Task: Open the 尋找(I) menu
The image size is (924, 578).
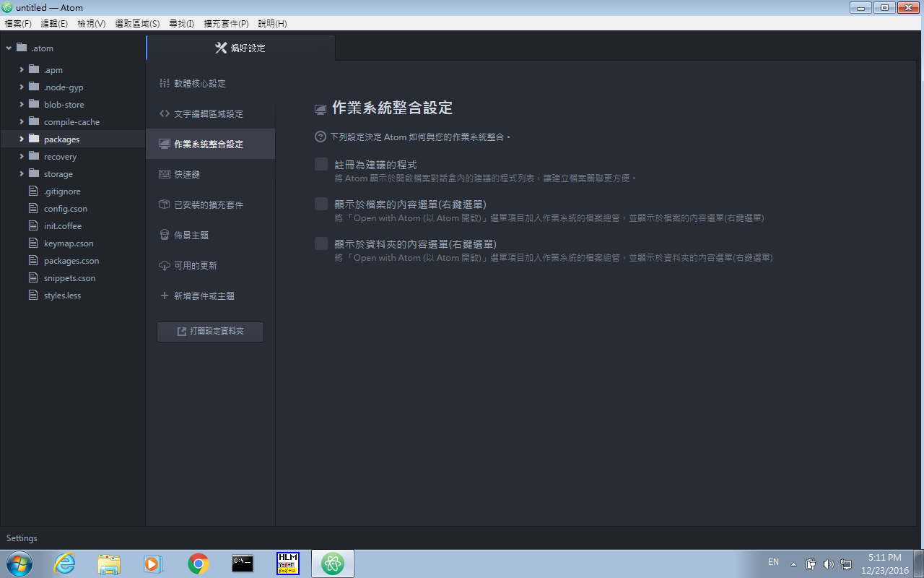Action: [x=181, y=23]
